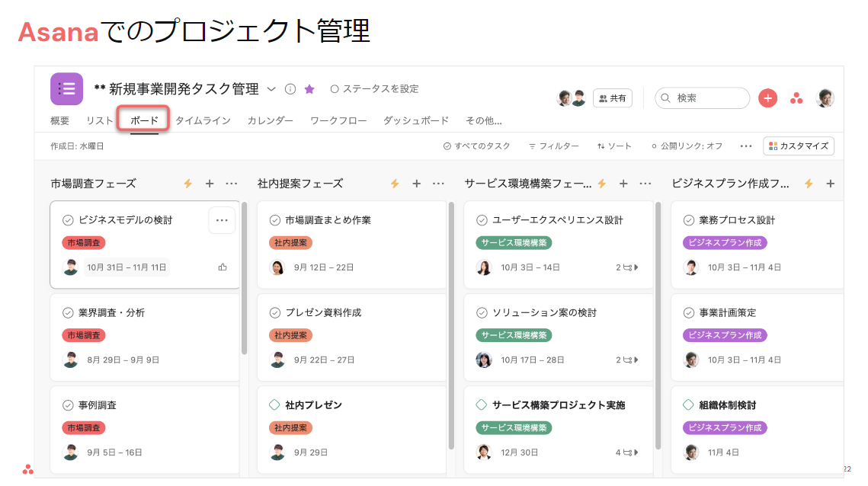Viewport: 868px width, 486px height.
Task: Click lightning rules icon for 社内提案フェーズ
Action: coord(395,184)
